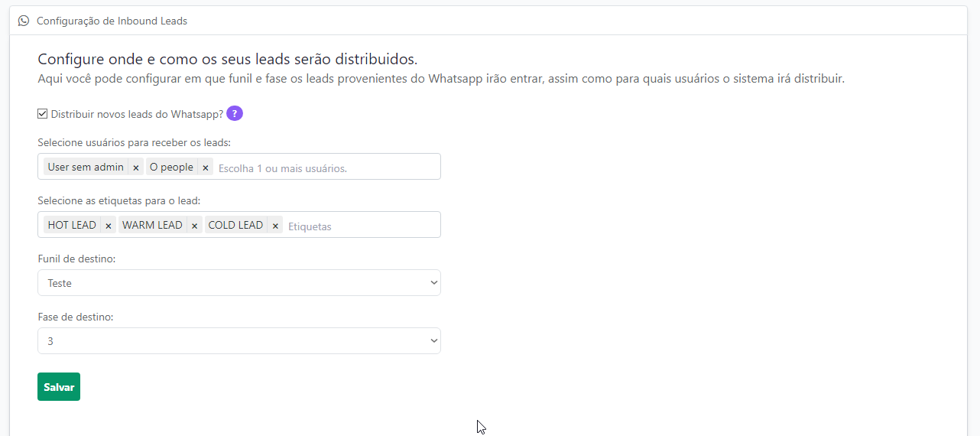980x436 pixels.
Task: Select the 'O people' tag text
Action: [171, 167]
